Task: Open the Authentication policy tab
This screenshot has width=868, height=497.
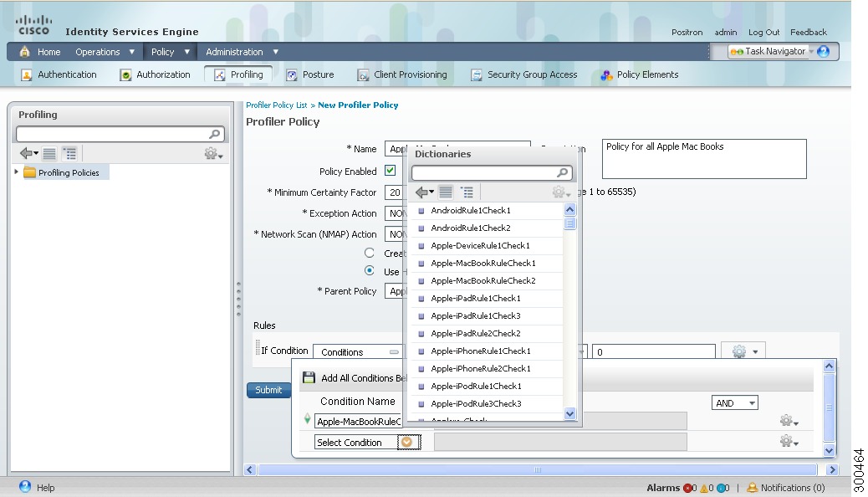Action: [x=59, y=74]
